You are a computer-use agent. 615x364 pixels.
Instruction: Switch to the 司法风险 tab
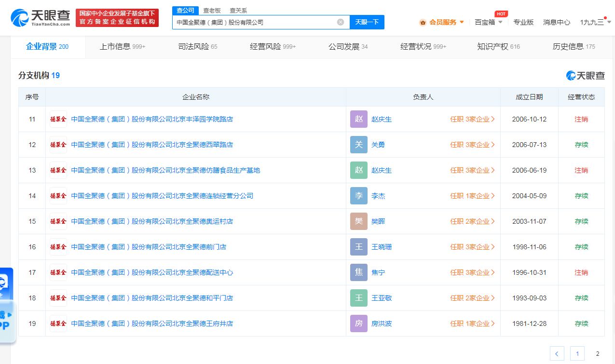198,47
